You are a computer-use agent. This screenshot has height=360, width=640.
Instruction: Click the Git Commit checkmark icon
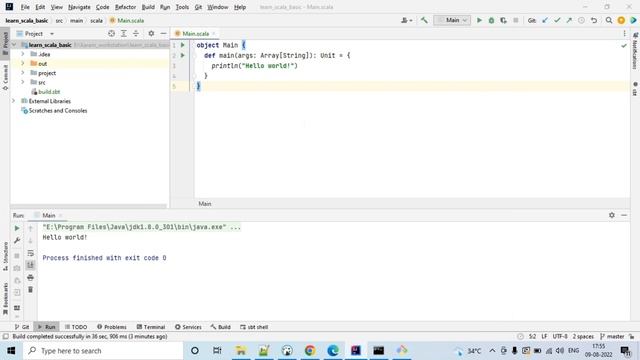click(557, 20)
